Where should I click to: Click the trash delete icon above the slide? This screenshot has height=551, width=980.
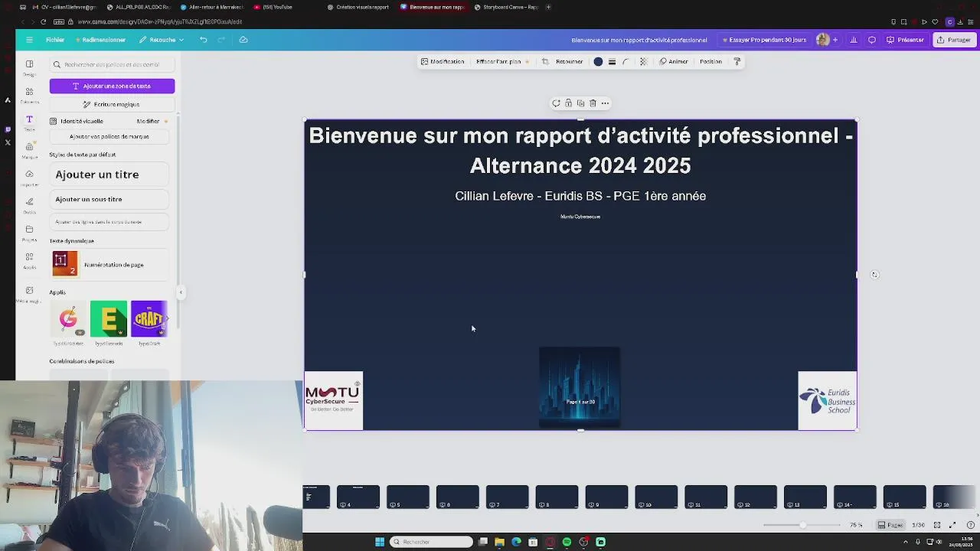(x=593, y=103)
